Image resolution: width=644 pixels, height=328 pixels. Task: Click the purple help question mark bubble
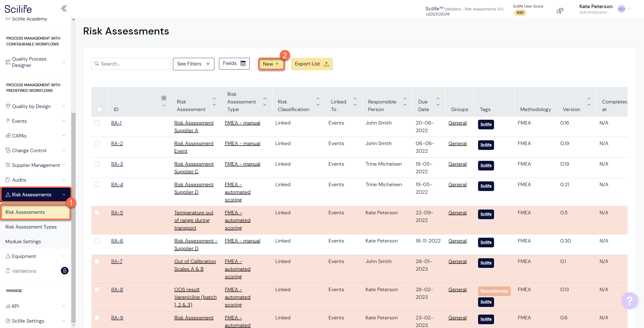point(629,301)
